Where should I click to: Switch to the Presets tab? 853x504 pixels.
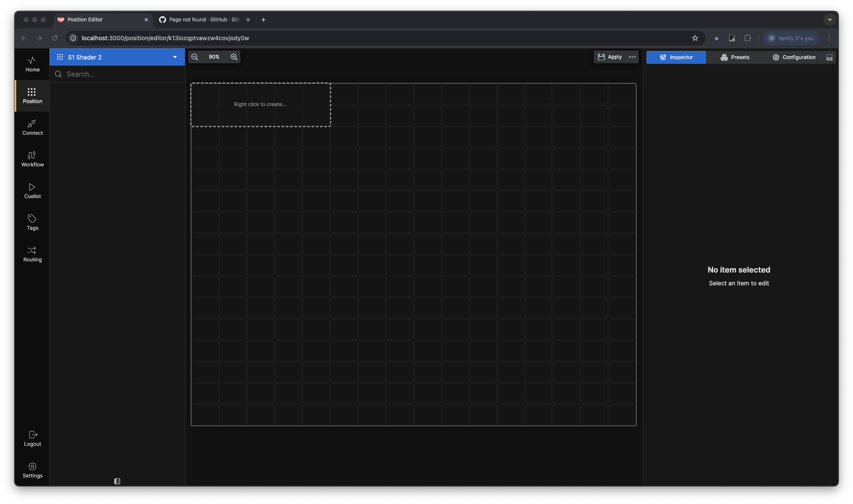pos(735,57)
